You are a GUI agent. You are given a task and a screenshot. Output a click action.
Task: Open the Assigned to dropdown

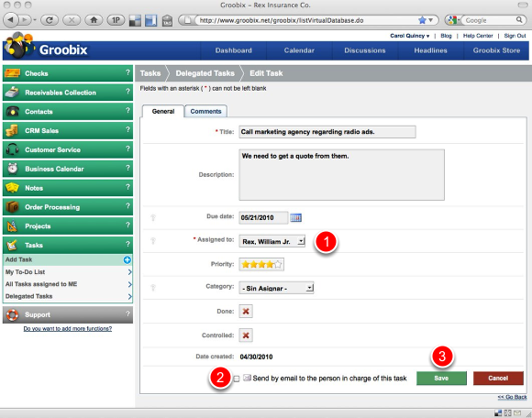272,241
